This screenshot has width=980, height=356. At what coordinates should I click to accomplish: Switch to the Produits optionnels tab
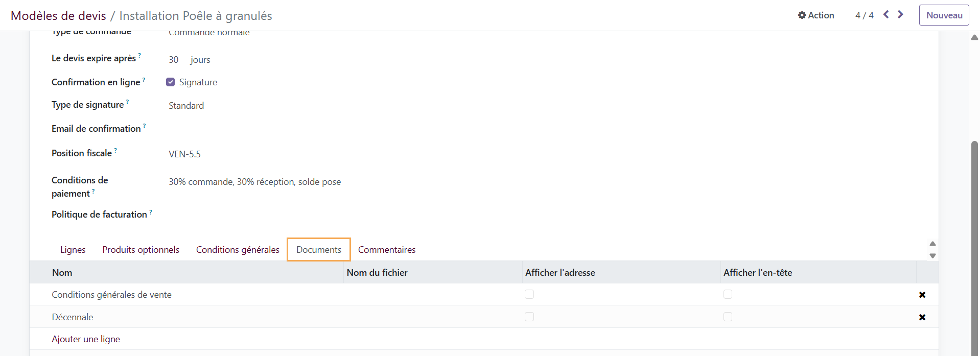[141, 250]
